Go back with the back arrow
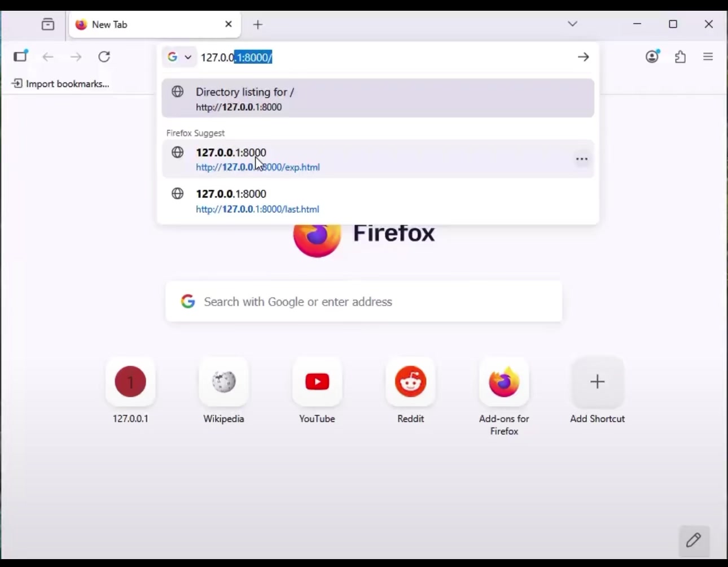Viewport: 728px width, 567px height. click(x=49, y=57)
